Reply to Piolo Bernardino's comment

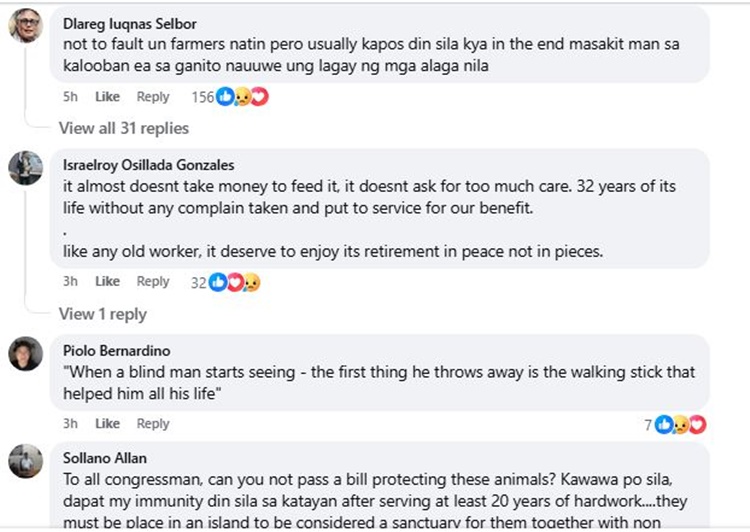tap(153, 424)
